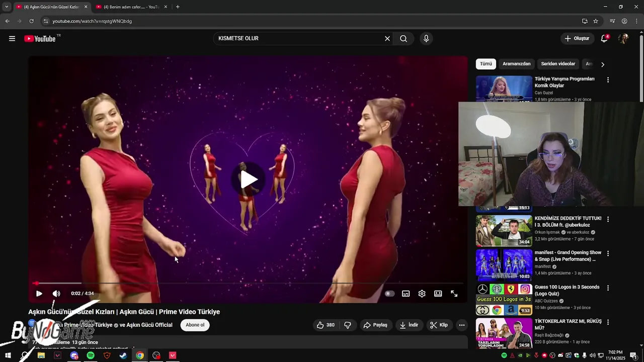Open system tray volume icon
Screen dimensions: 644x362
(x=593, y=355)
